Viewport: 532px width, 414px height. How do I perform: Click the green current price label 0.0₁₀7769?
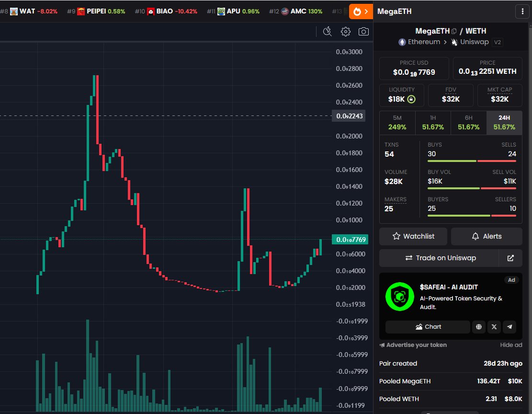(x=350, y=240)
